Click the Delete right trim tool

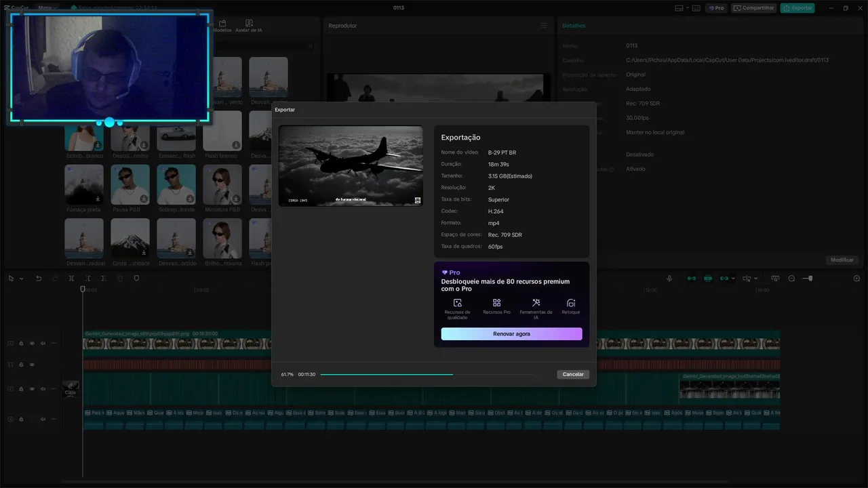[x=104, y=279]
